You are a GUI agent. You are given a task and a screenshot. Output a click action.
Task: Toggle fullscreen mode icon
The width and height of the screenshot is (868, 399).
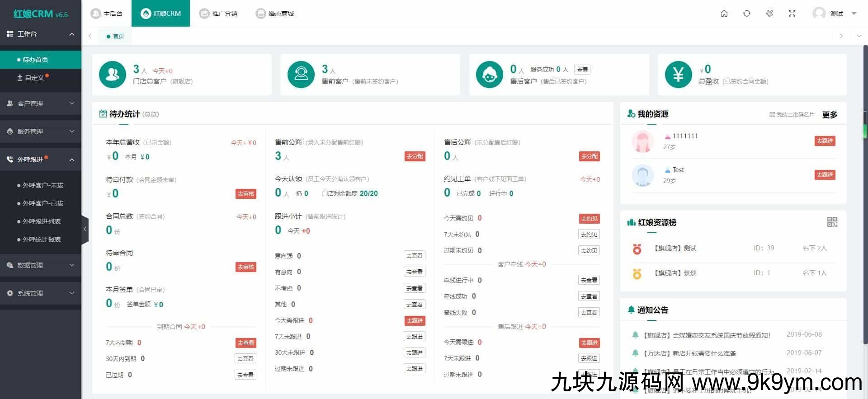click(x=792, y=14)
